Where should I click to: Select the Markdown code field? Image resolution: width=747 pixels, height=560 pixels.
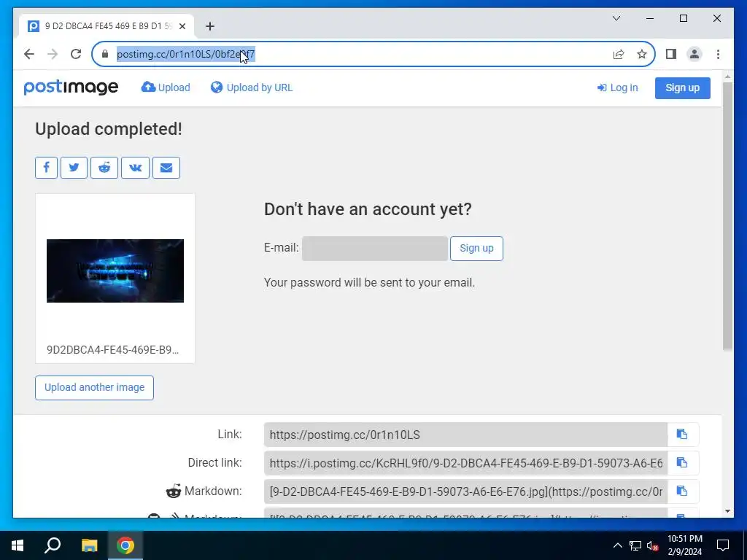pyautogui.click(x=466, y=491)
